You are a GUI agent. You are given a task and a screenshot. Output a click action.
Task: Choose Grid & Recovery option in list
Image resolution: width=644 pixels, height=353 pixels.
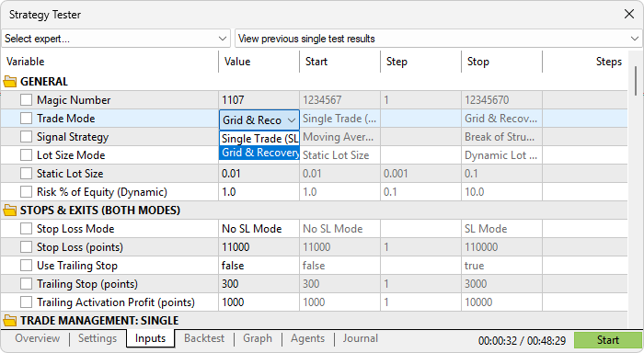259,153
